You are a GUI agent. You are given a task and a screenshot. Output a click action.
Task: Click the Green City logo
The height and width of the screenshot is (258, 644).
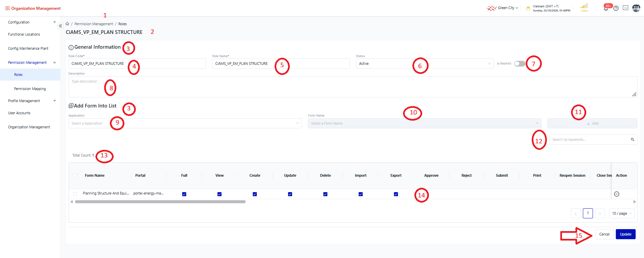tap(492, 8)
